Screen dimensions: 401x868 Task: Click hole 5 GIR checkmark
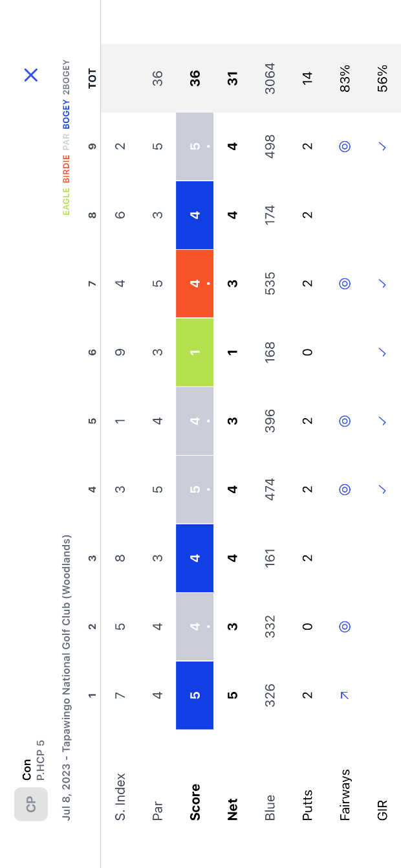click(382, 421)
